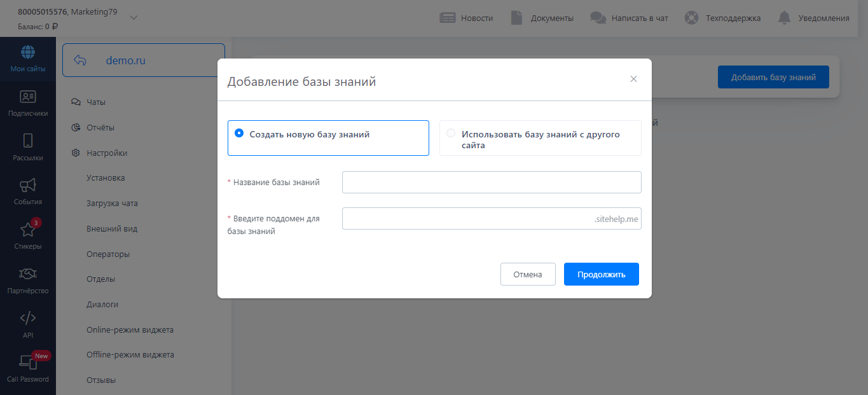Open the Чаты menu item
This screenshot has height=395, width=868.
pos(96,102)
